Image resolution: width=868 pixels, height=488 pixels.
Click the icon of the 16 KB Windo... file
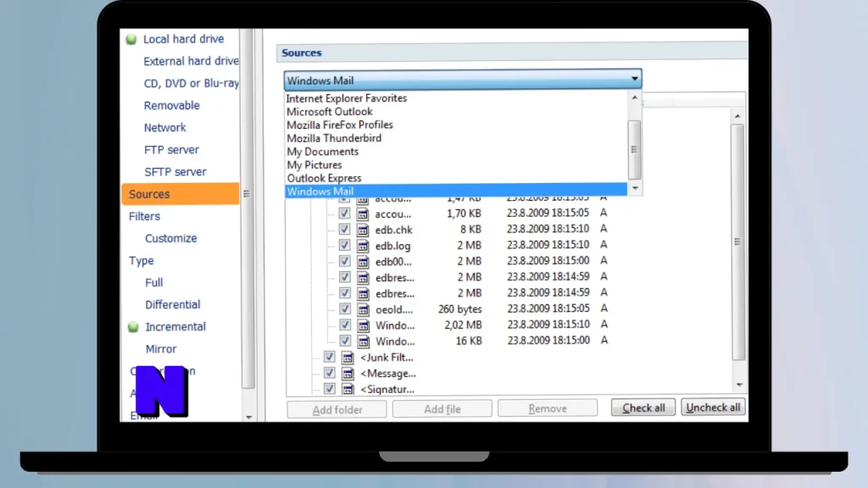(x=363, y=341)
